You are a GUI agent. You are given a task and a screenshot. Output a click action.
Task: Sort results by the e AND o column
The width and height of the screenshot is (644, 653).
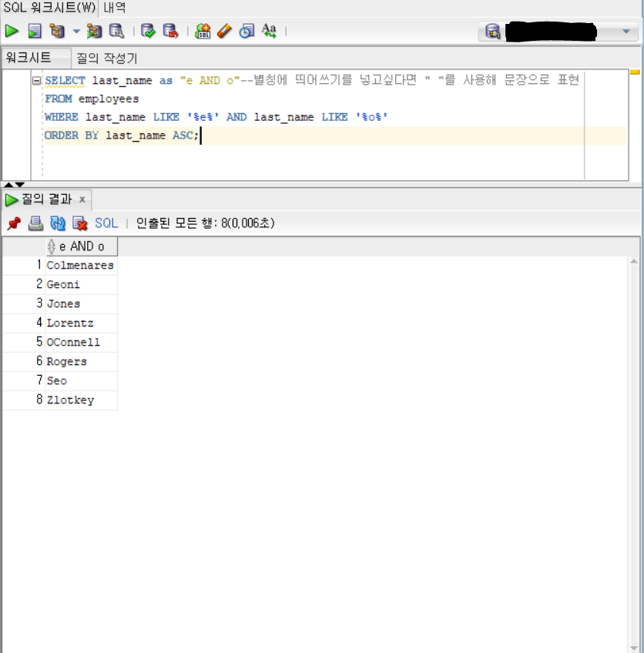pyautogui.click(x=80, y=246)
